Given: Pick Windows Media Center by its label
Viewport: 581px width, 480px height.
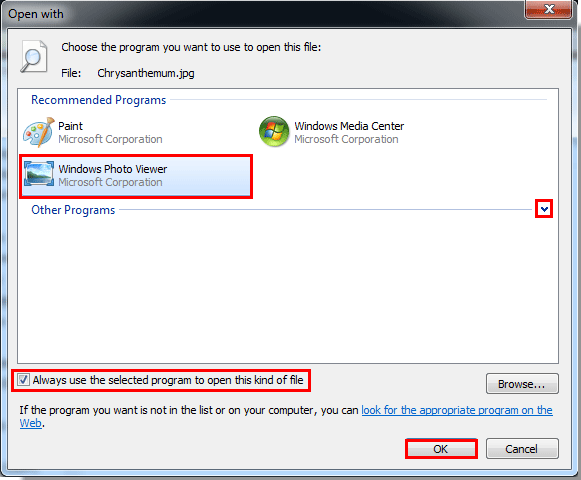Looking at the screenshot, I should [x=349, y=126].
